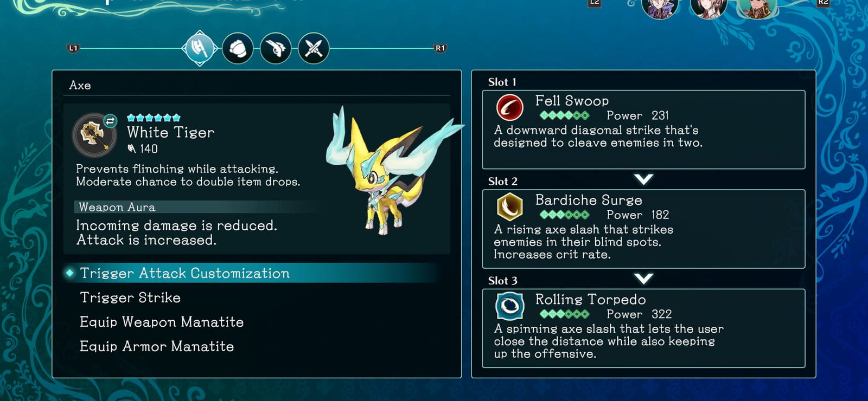Select the Fell Swoop Slot 1 panel
Image resolution: width=868 pixels, height=401 pixels.
coord(643,130)
